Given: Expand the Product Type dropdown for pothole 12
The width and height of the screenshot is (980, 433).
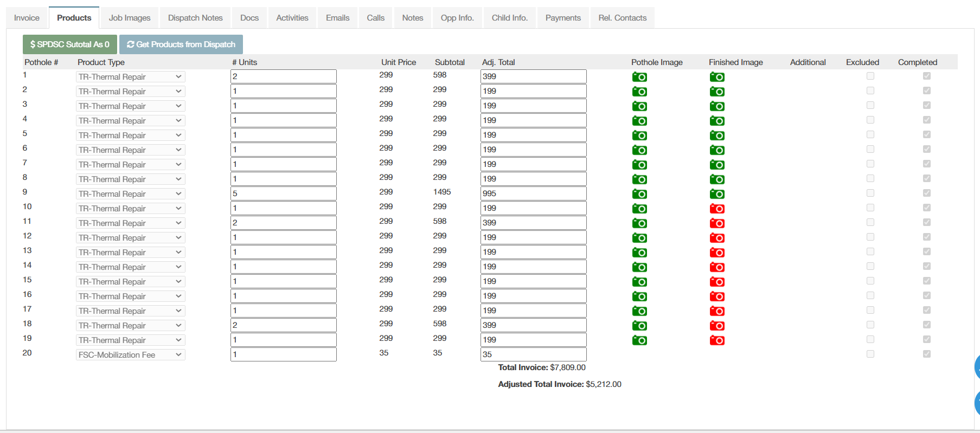Looking at the screenshot, I should (130, 238).
